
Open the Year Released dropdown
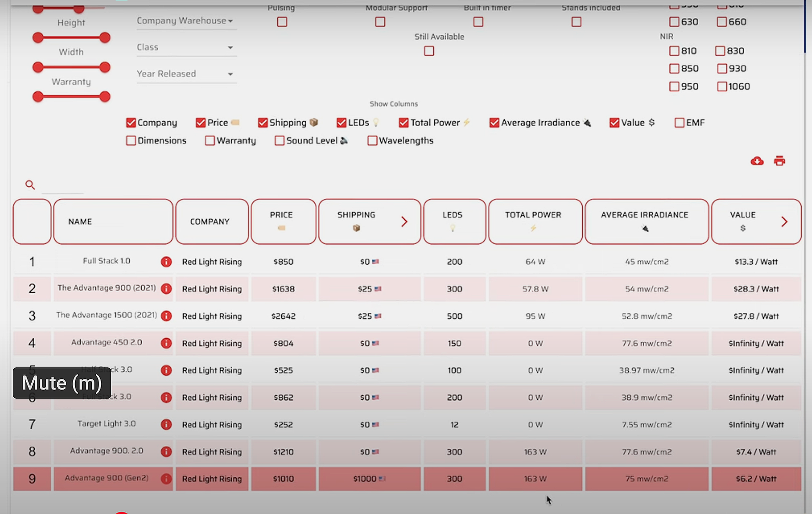point(186,74)
